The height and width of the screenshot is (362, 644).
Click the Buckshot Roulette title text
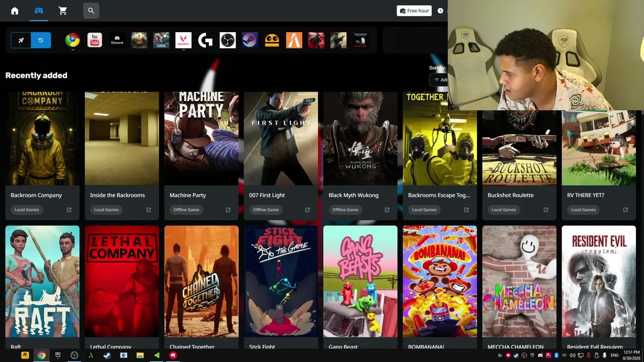click(510, 195)
